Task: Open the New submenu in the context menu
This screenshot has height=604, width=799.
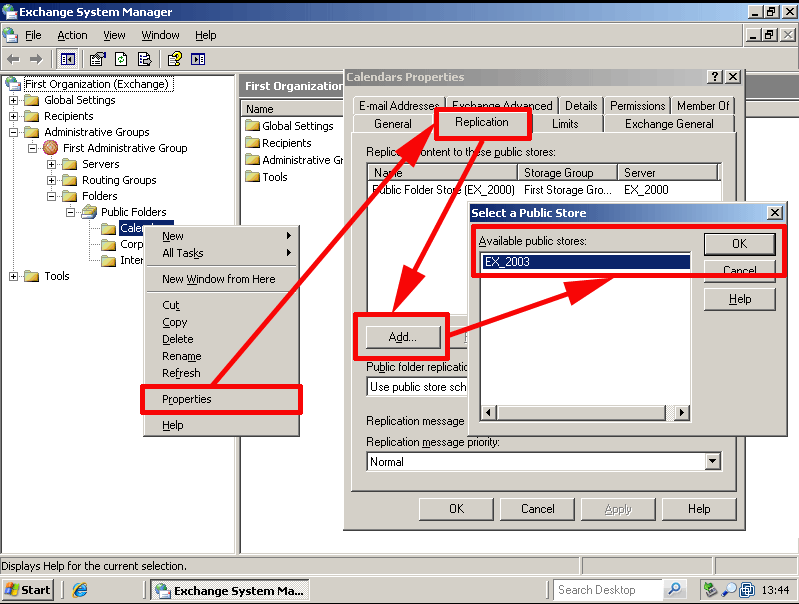Action: pos(222,236)
